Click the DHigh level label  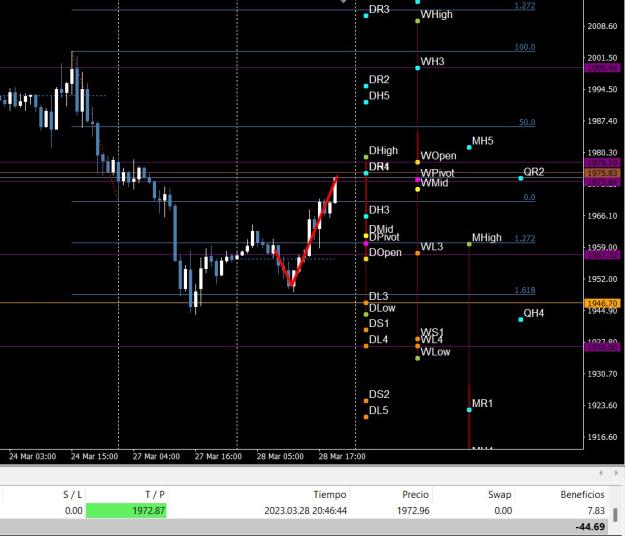(383, 151)
